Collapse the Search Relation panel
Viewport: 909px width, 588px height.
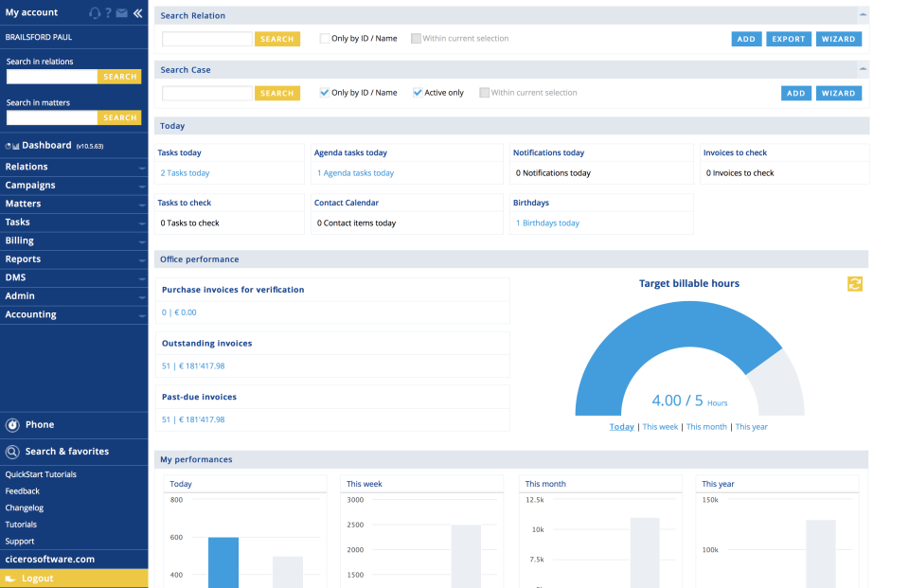[x=862, y=15]
